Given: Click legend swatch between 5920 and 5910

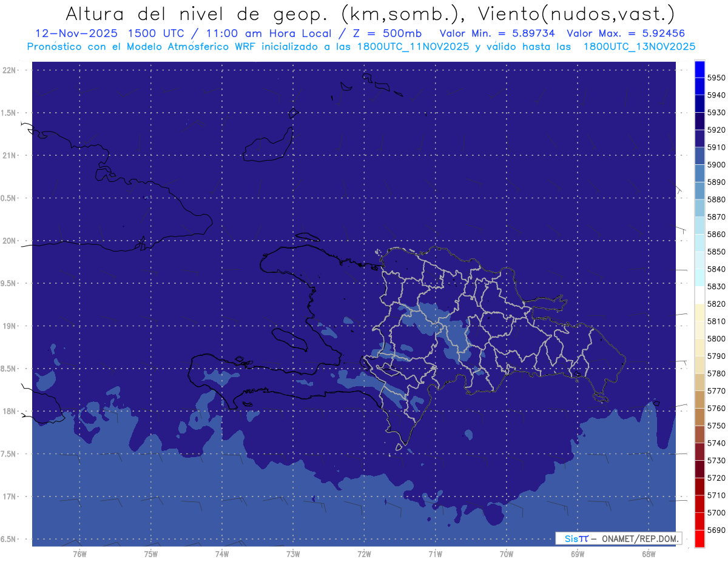Looking at the screenshot, I should click(699, 138).
